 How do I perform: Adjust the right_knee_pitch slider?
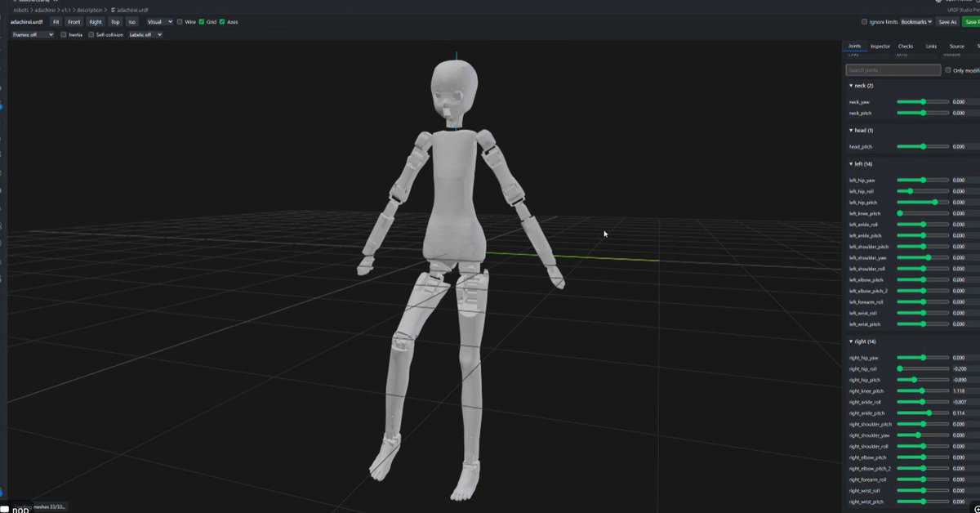point(923,391)
